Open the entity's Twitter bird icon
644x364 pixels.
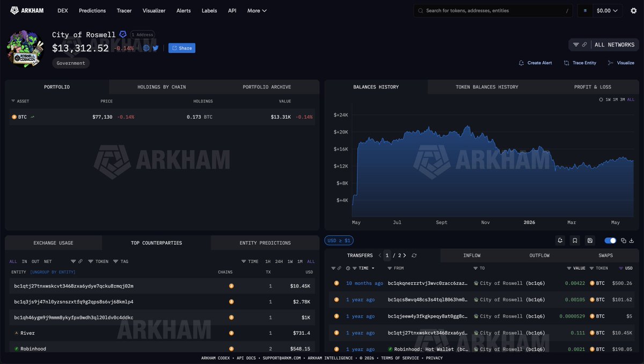[156, 48]
